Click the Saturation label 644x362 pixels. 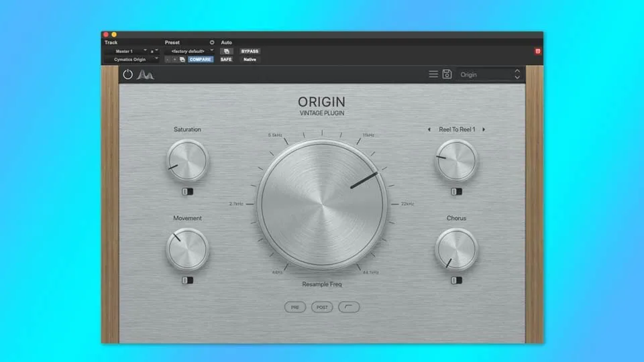coord(187,129)
